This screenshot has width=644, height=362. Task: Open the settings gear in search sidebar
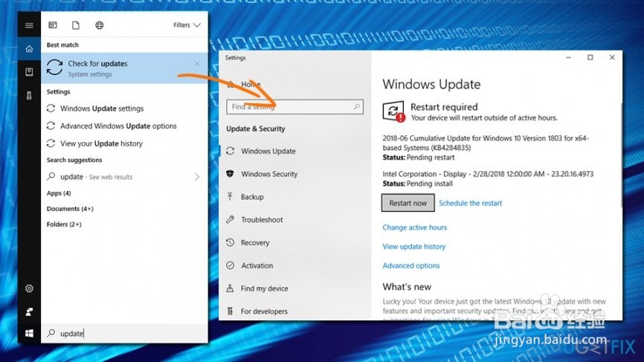click(x=29, y=288)
